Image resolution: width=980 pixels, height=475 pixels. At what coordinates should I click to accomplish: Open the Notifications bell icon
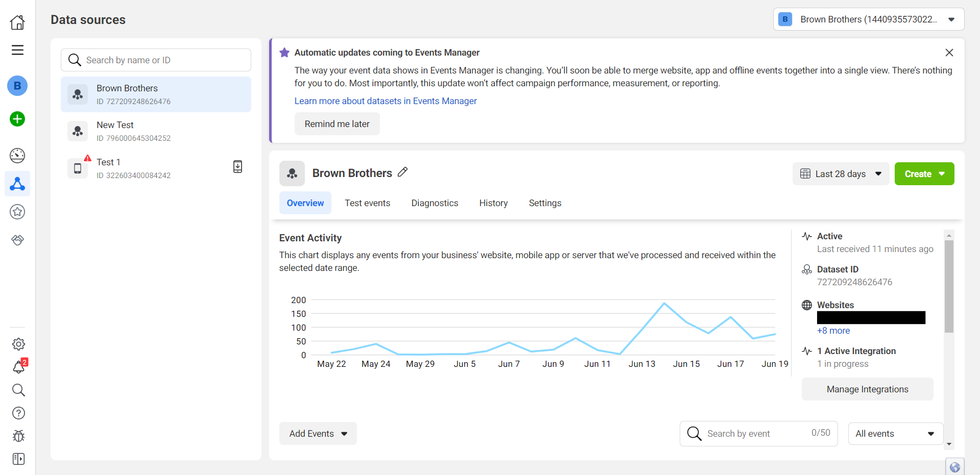click(x=18, y=367)
